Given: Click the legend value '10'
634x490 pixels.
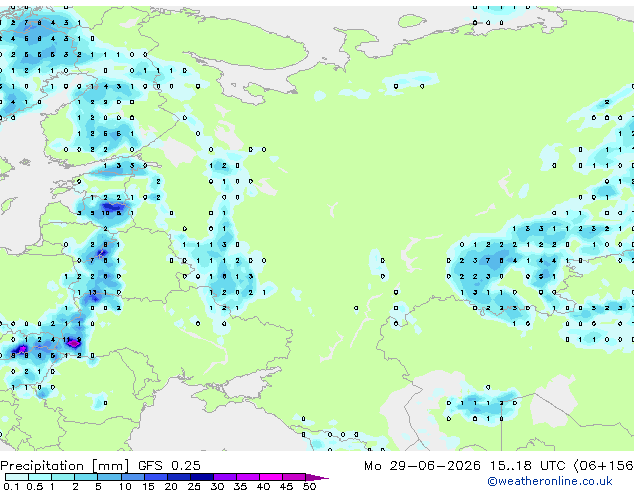Looking at the screenshot, I should point(125,486).
